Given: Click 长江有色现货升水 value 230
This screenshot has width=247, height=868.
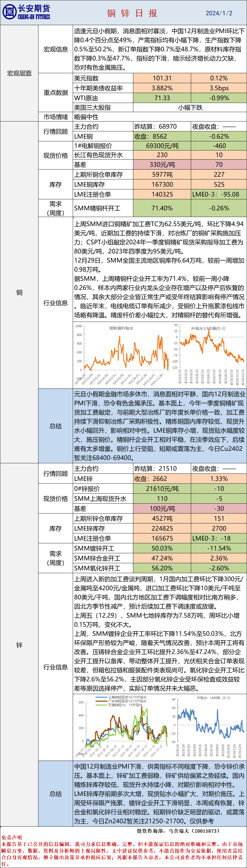Looking at the screenshot, I should coord(162,155).
